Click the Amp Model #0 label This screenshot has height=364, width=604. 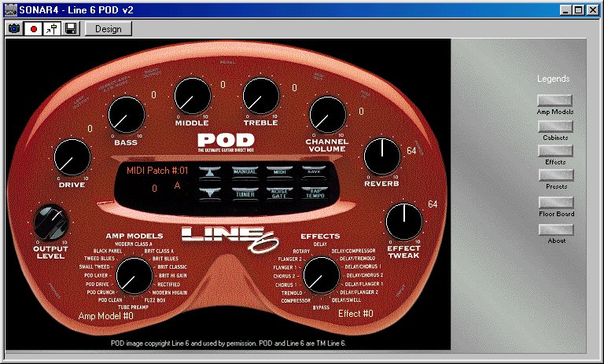106,316
